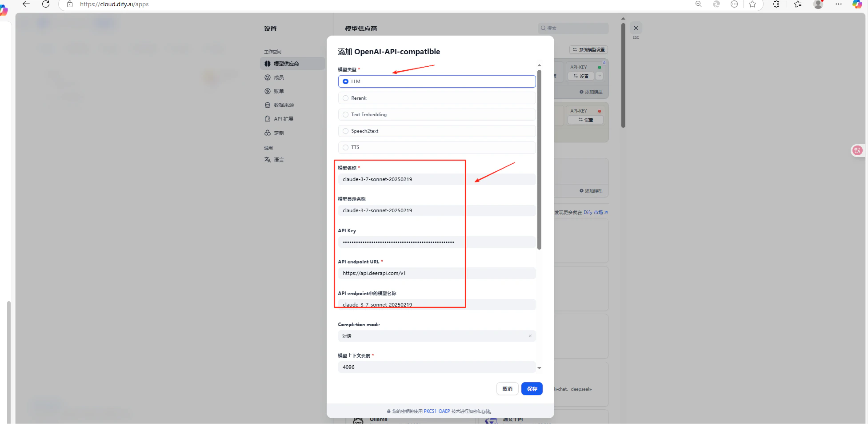The image size is (868, 424).
Task: Click the API endpoint中的模型名称 field
Action: [436, 305]
